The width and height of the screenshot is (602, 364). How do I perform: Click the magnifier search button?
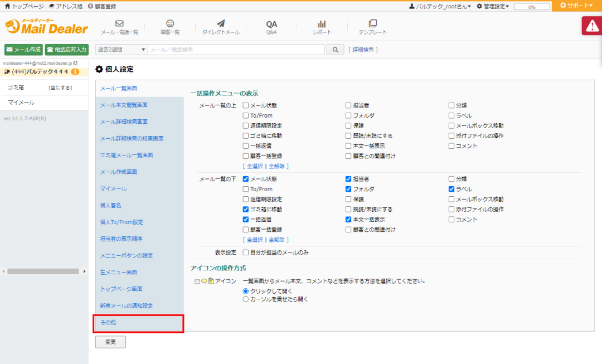coord(335,50)
